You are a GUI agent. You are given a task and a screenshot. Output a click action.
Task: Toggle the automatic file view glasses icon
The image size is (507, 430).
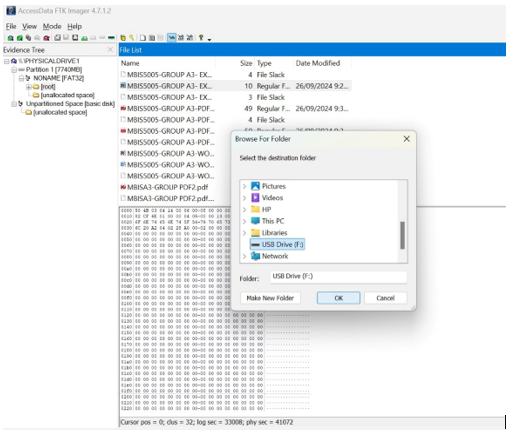point(171,38)
